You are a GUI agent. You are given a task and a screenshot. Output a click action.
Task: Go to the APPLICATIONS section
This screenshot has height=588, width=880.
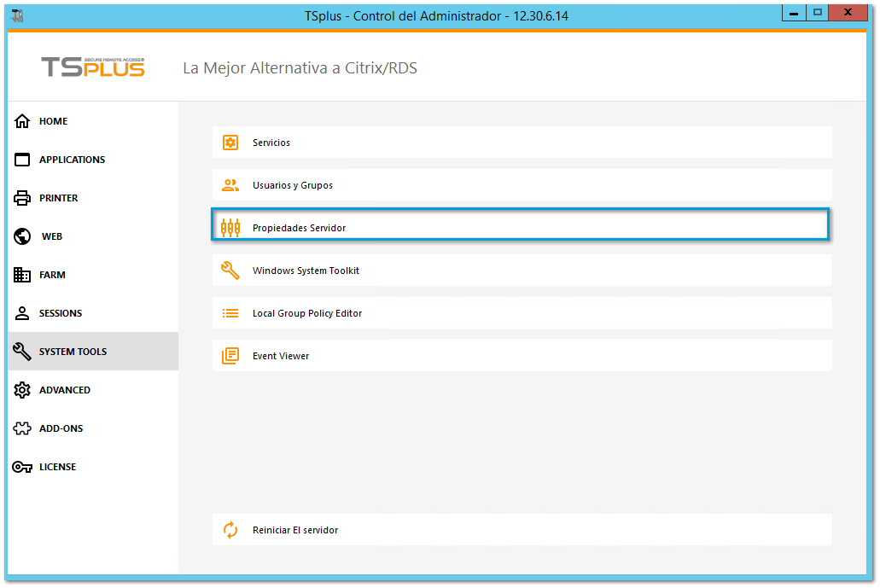click(93, 160)
